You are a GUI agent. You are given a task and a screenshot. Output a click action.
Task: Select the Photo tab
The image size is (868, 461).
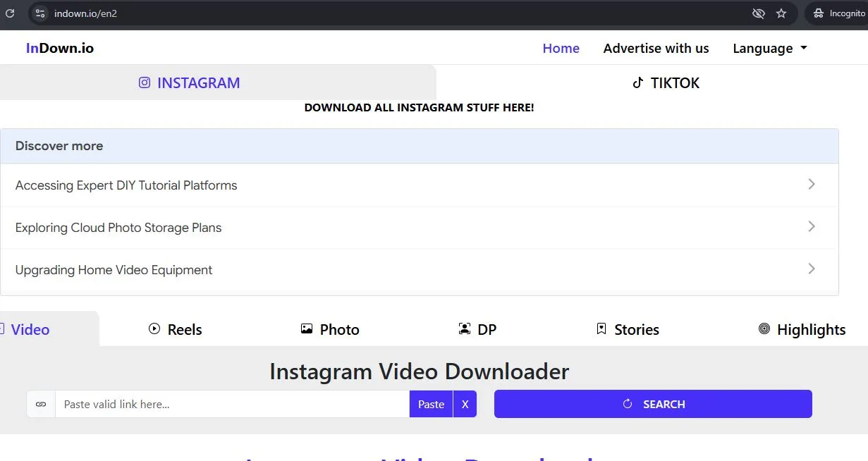point(330,329)
